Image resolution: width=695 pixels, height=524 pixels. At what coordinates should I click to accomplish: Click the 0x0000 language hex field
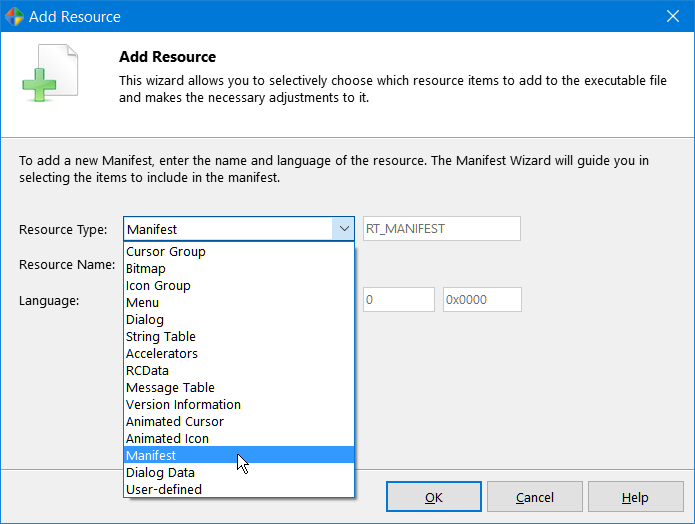tap(482, 300)
